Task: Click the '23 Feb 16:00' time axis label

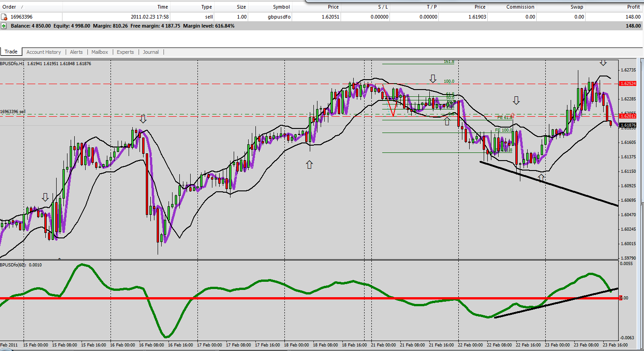Action: [x=615, y=345]
